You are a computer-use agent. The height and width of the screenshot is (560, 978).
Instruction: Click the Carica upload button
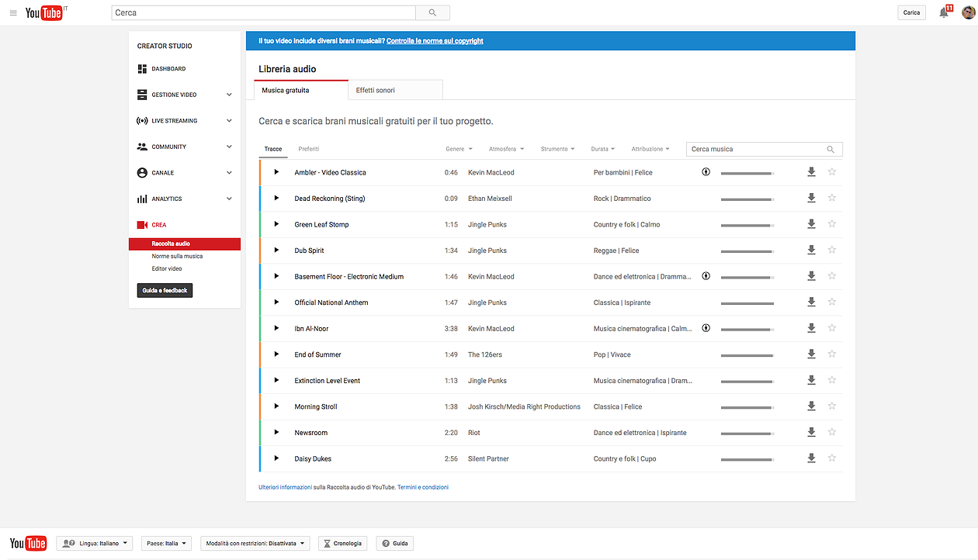[911, 12]
